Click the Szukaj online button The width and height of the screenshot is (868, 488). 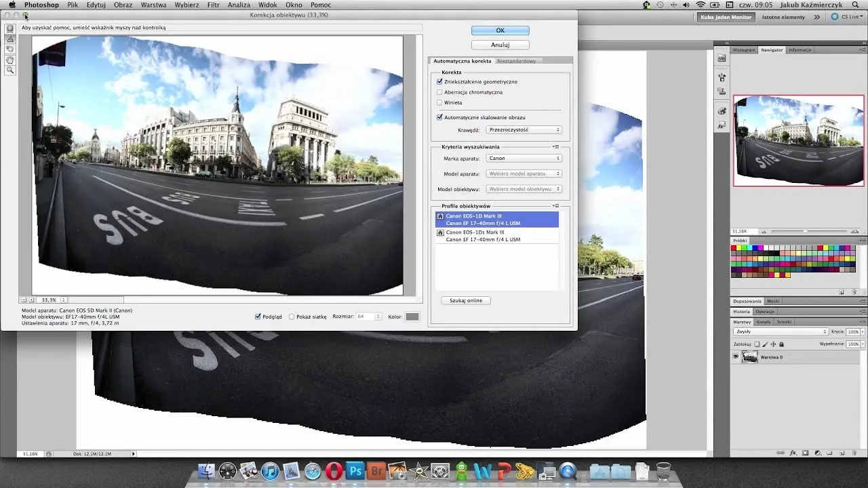point(465,300)
